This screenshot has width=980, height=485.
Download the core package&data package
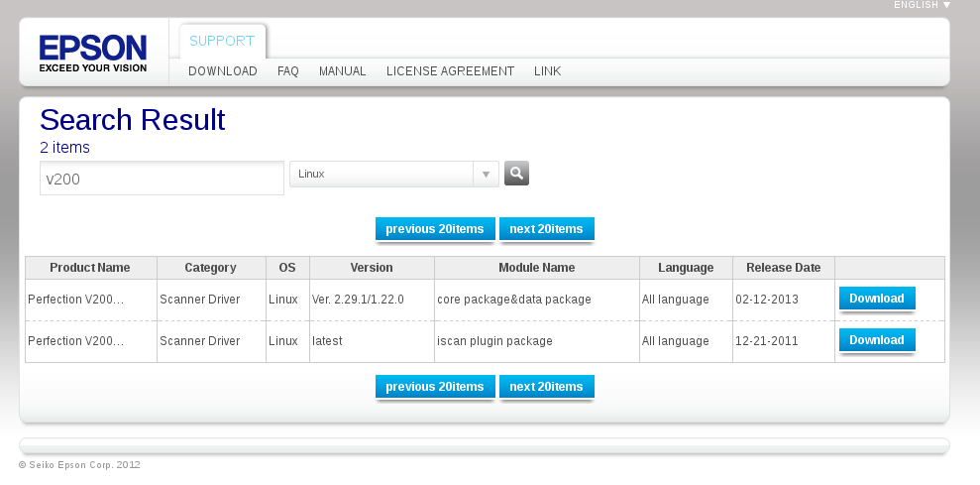(877, 299)
